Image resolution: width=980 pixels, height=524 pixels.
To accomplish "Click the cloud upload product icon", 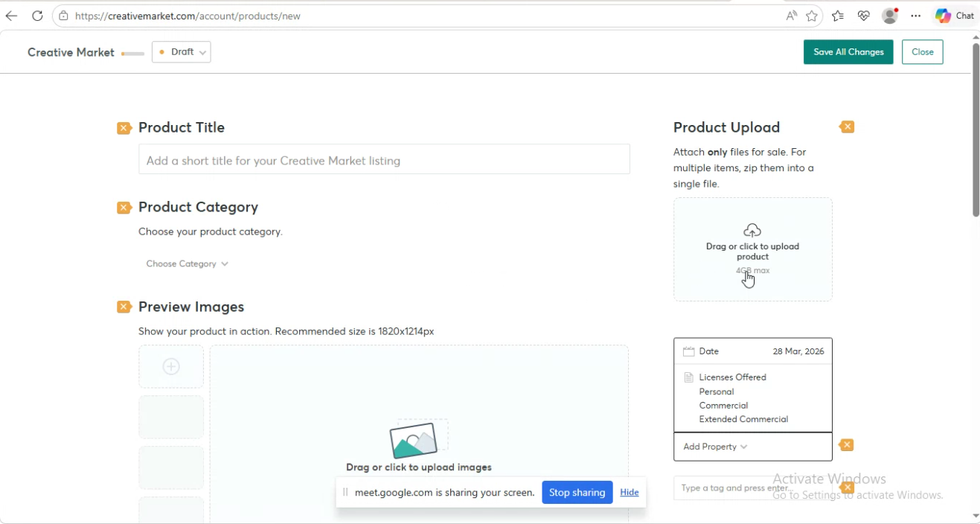I will 752,230.
